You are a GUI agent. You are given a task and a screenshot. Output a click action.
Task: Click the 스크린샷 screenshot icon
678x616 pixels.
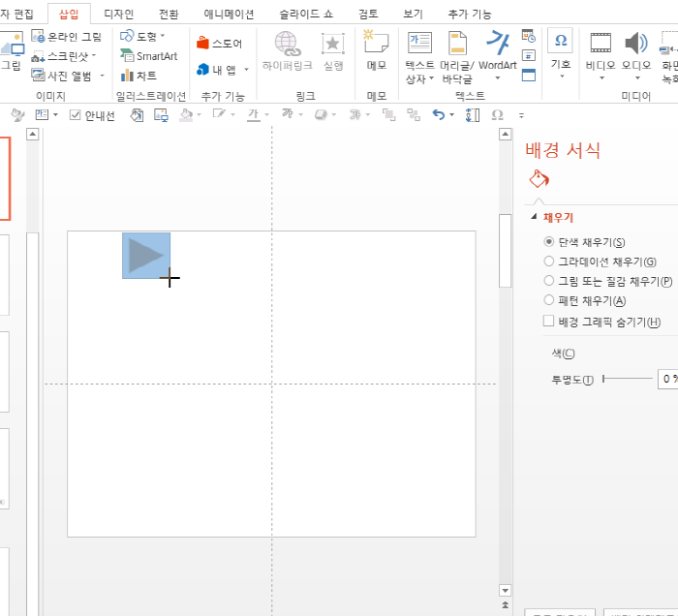(38, 56)
